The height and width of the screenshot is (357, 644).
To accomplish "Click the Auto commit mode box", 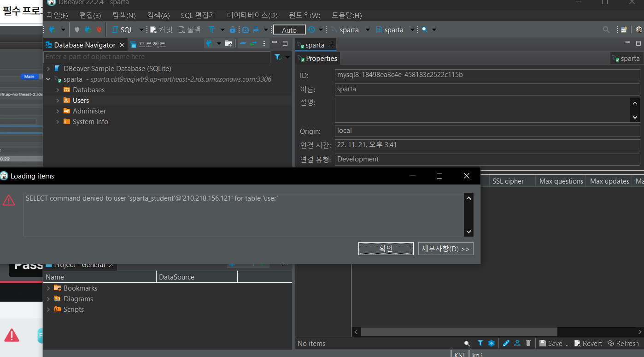I will tap(289, 30).
